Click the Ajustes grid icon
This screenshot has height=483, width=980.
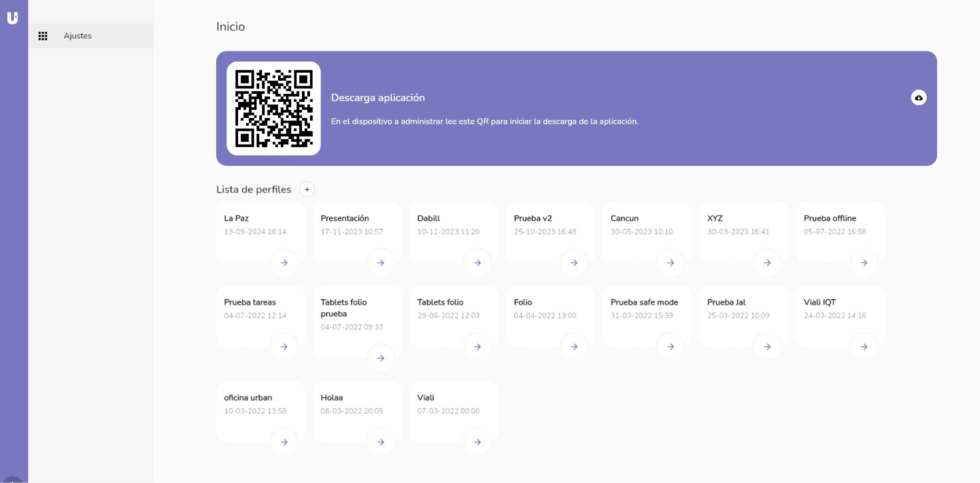click(x=43, y=36)
